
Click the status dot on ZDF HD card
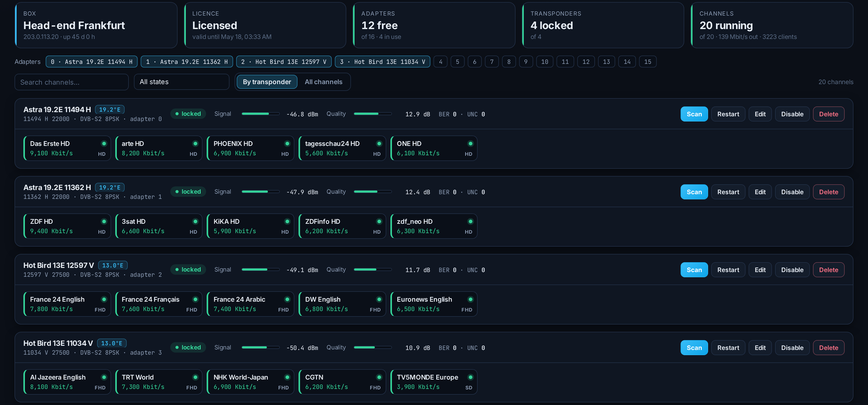(104, 221)
